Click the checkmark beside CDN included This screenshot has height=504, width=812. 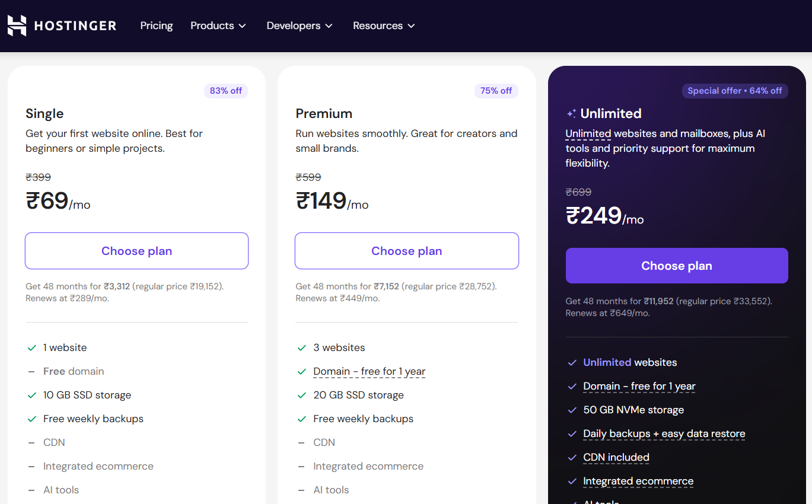tap(572, 457)
